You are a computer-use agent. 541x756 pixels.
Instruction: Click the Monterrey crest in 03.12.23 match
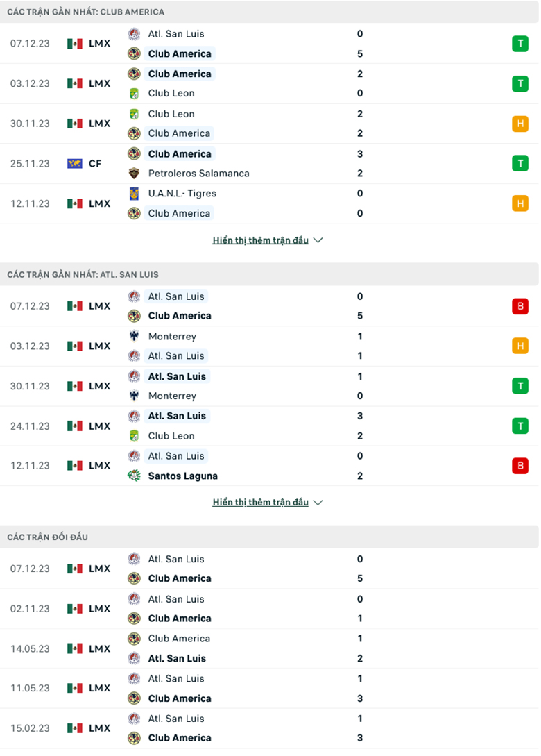point(134,337)
